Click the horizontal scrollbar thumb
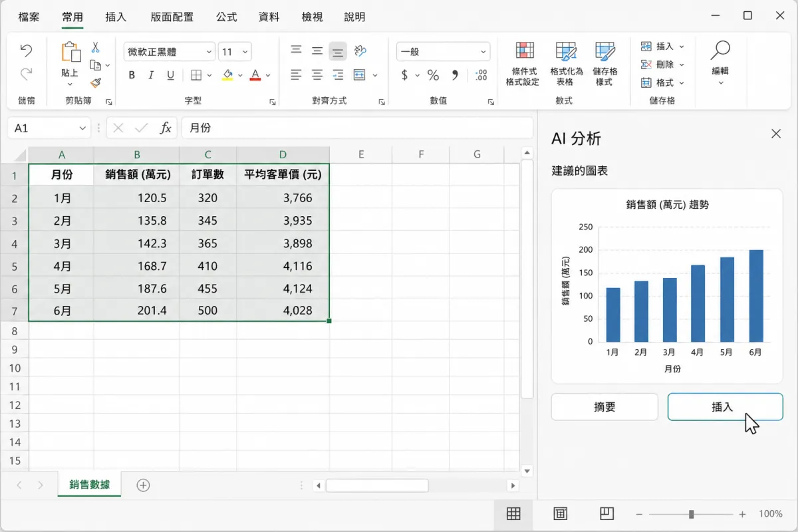The height and width of the screenshot is (532, 798). pos(377,485)
